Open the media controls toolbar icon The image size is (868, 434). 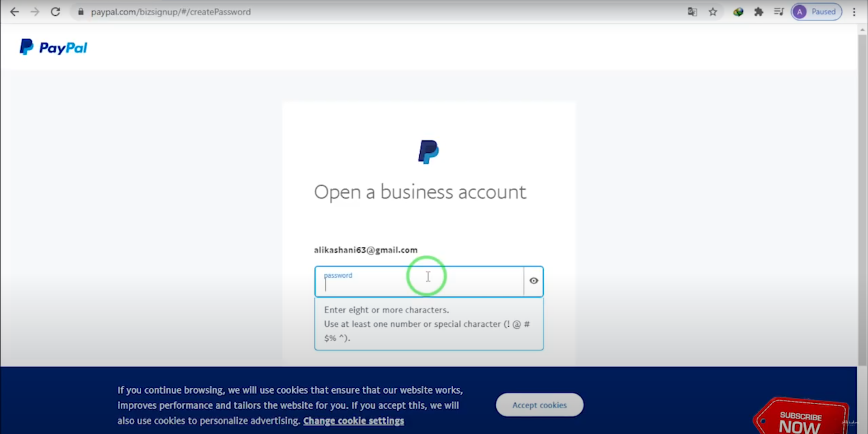tap(778, 12)
